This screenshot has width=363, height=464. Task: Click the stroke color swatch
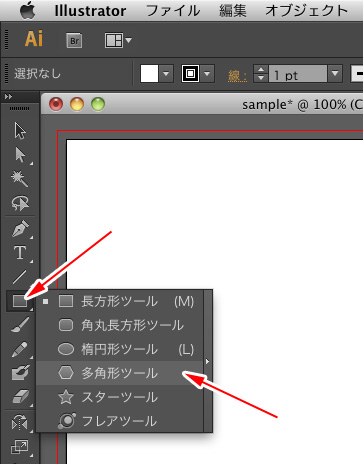190,74
